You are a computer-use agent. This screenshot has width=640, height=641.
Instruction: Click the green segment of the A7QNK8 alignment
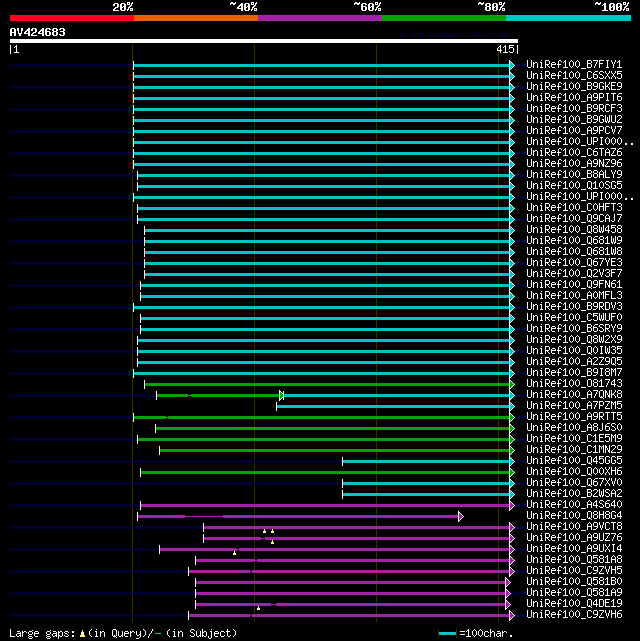tap(218, 395)
